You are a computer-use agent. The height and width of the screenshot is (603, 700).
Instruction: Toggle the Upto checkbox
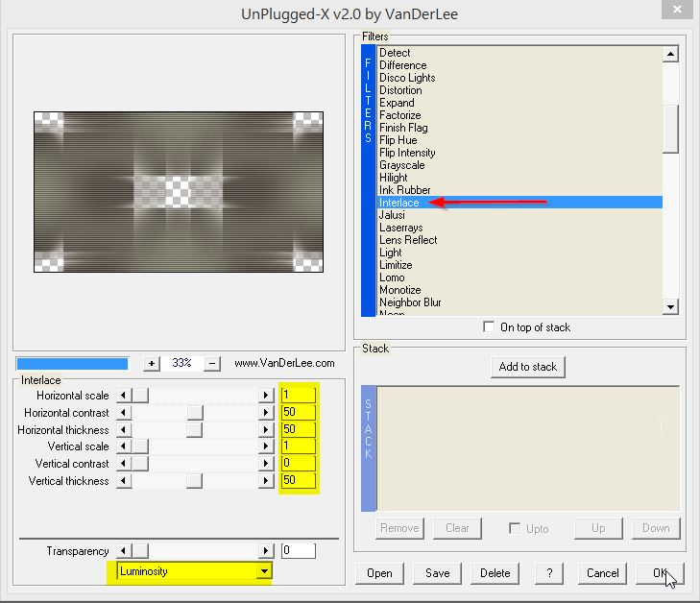coord(515,528)
